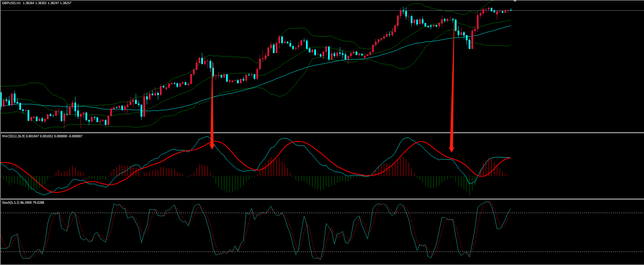Click the red MACD signal line's right end
This screenshot has height=265, width=644.
pyautogui.click(x=510, y=158)
